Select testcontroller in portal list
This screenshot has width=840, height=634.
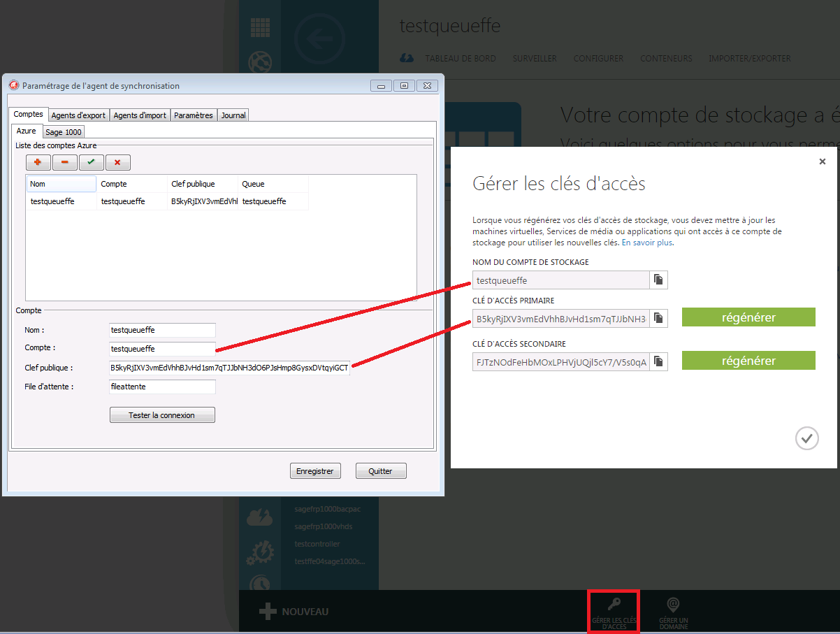coord(317,544)
